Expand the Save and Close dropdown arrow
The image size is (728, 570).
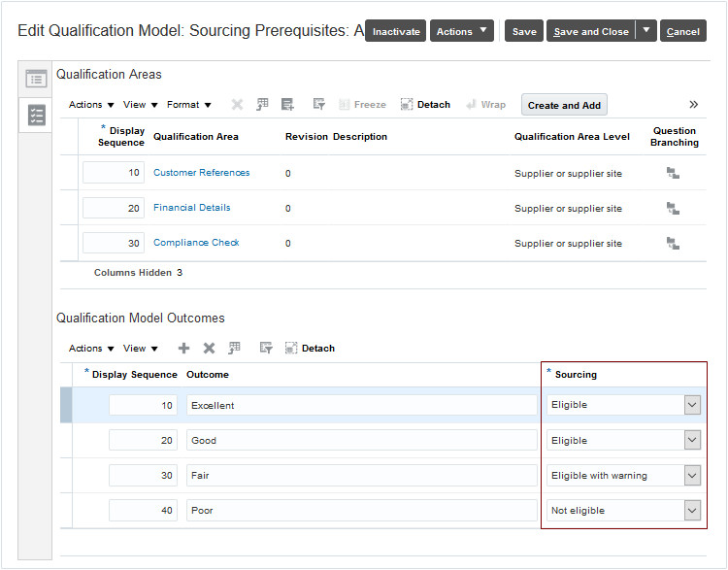647,30
